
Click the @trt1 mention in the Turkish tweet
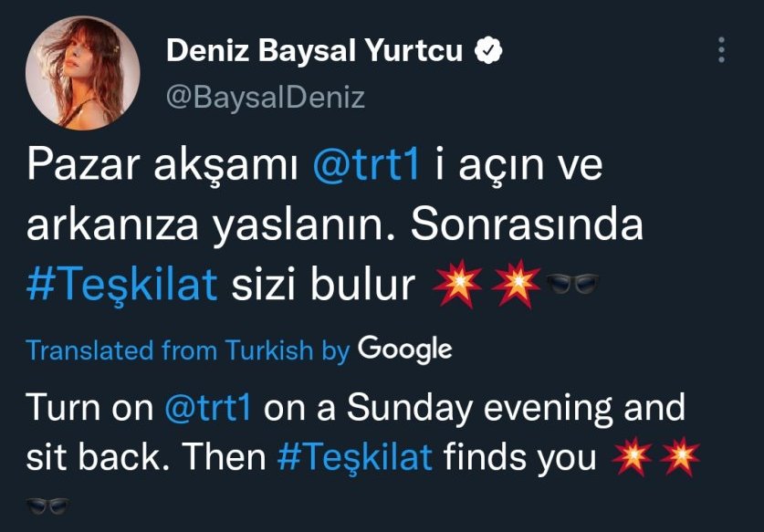click(x=365, y=164)
